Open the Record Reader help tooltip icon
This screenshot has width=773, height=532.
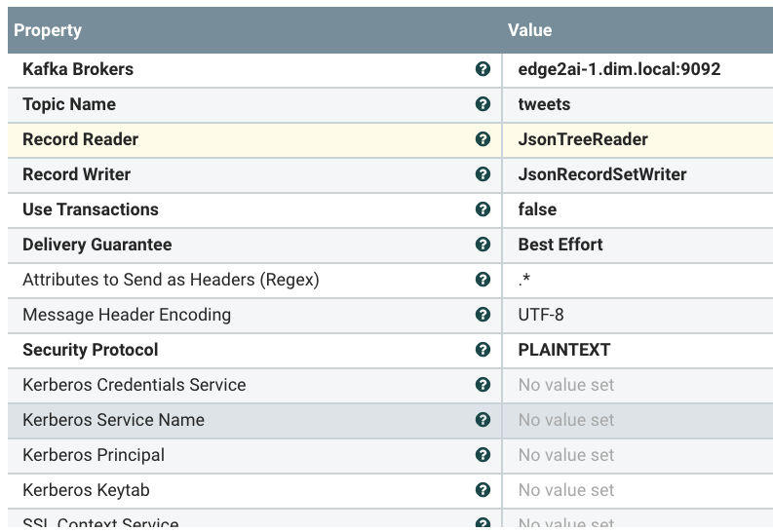click(x=482, y=139)
